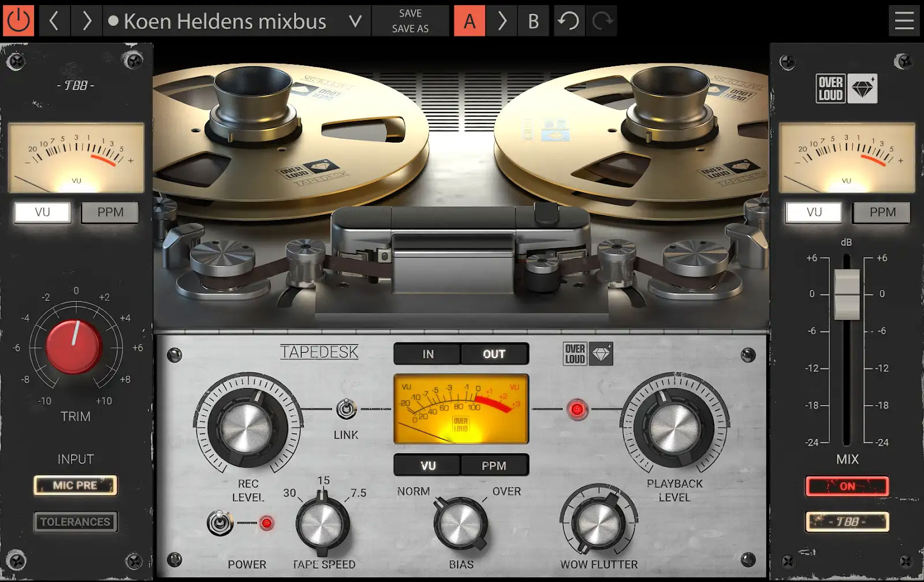Copy A to B with arrow icon
Screen dimensions: 924x582
coord(501,21)
